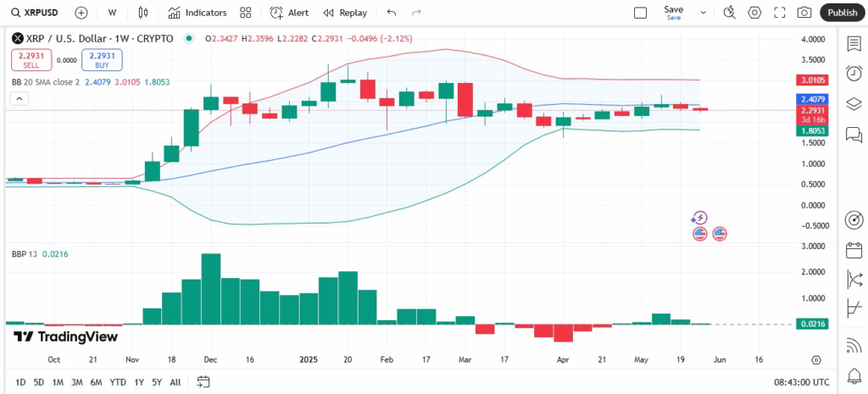Click the green 1.8053 lower band price label
Image resolution: width=868 pixels, height=394 pixels.
813,131
